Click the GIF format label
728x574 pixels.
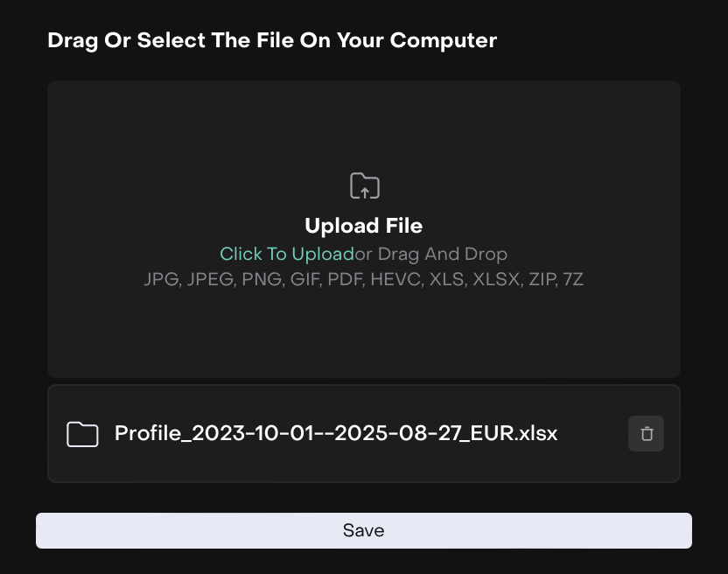pyautogui.click(x=304, y=280)
